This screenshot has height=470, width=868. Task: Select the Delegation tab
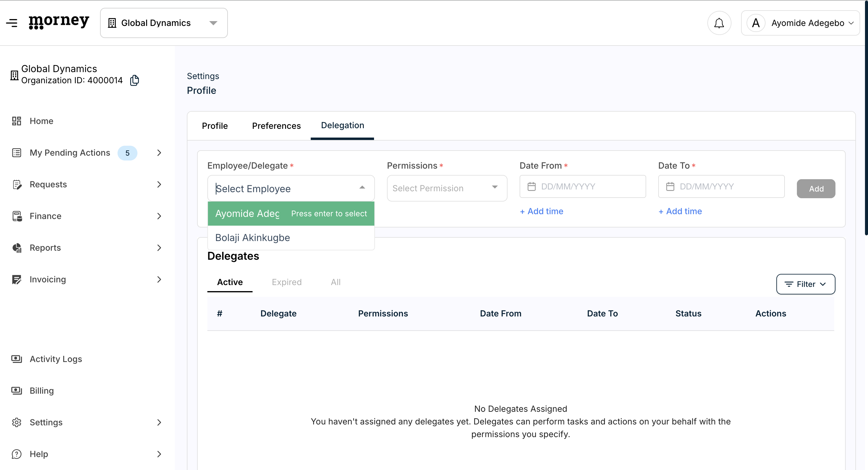coord(342,125)
